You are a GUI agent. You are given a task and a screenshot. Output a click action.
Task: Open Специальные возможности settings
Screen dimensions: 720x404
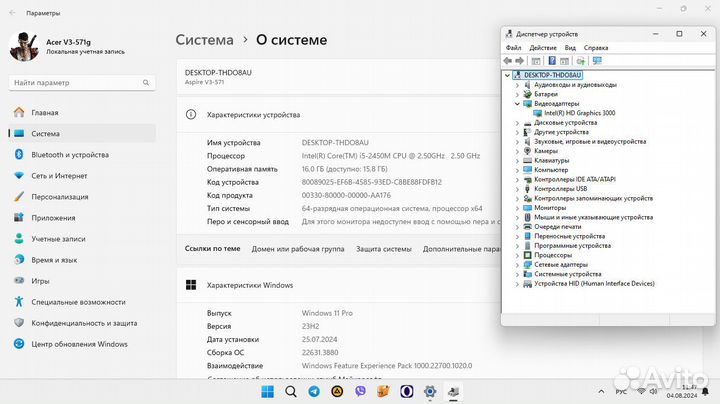[82, 302]
